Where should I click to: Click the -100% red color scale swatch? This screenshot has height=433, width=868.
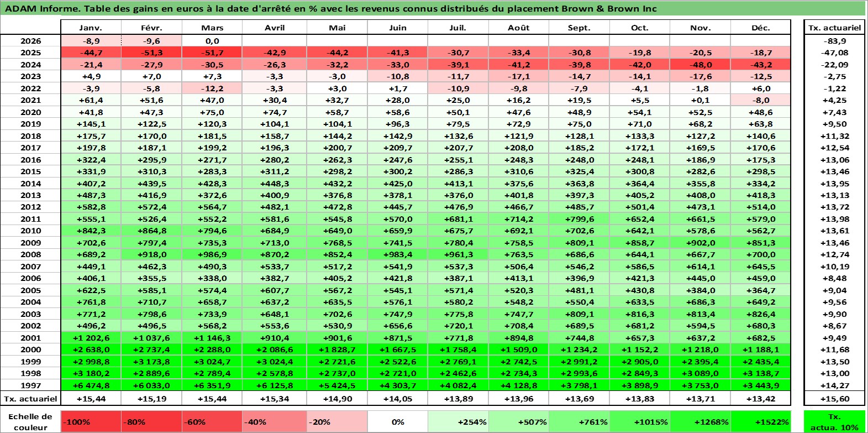click(91, 421)
